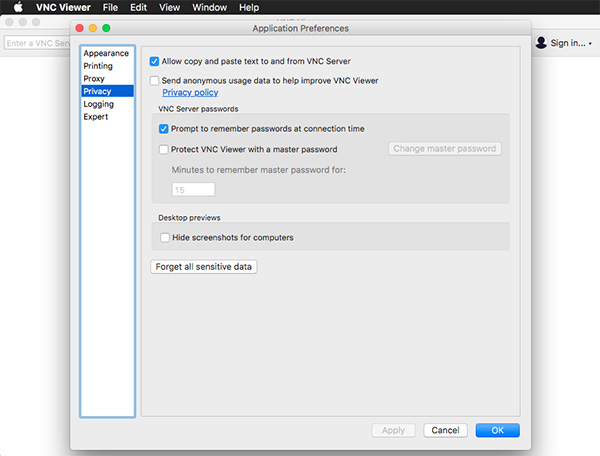Click the Apply button
Screen dimensions: 600x456
pyautogui.click(x=393, y=430)
